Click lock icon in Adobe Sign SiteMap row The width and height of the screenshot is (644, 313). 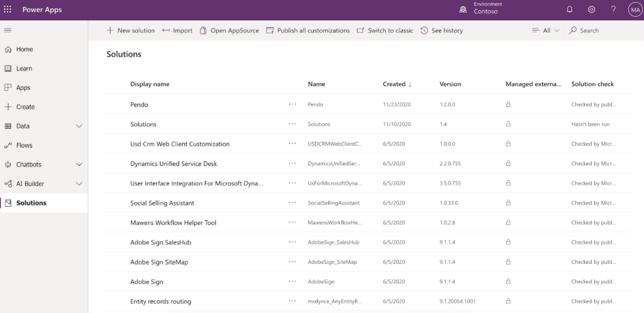click(x=508, y=262)
